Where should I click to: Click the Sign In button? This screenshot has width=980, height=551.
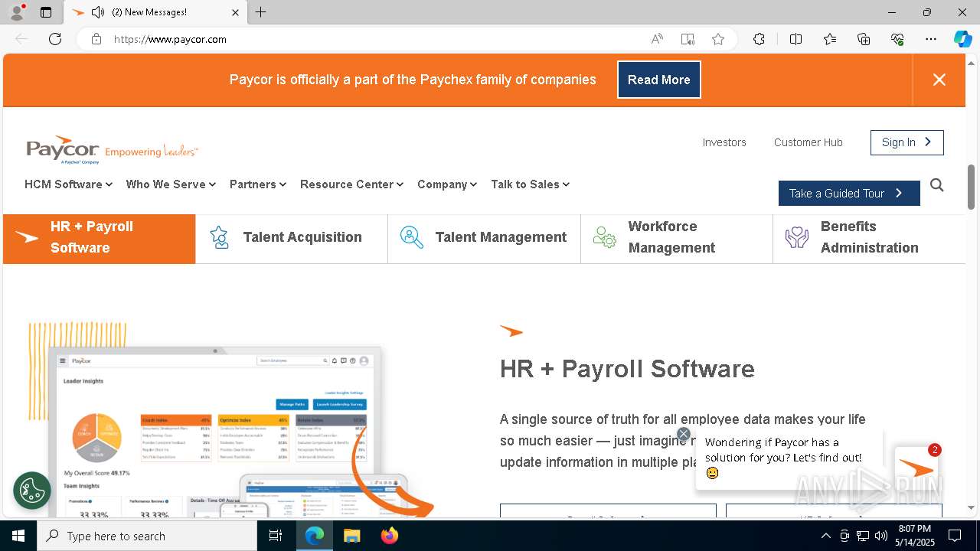click(907, 142)
